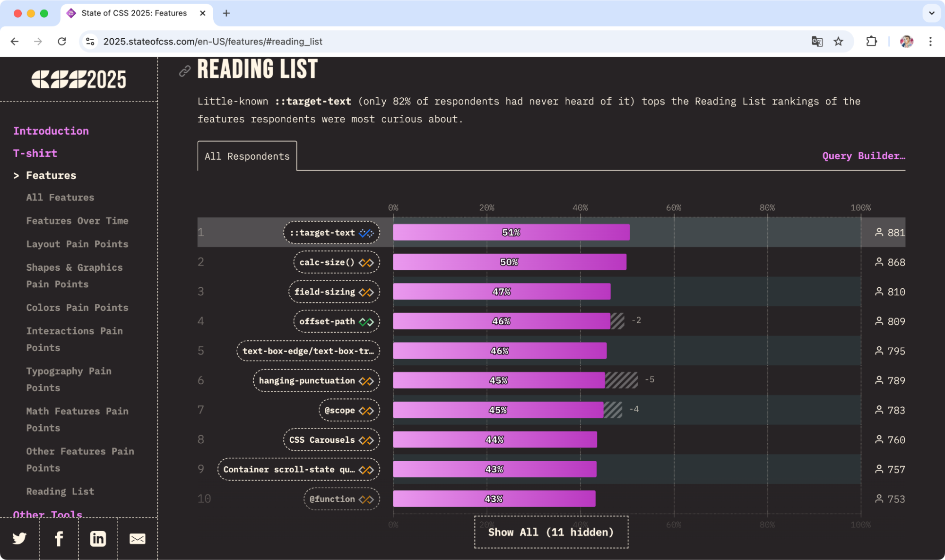Bookmark this page with the star icon
The image size is (945, 560).
pyautogui.click(x=838, y=42)
